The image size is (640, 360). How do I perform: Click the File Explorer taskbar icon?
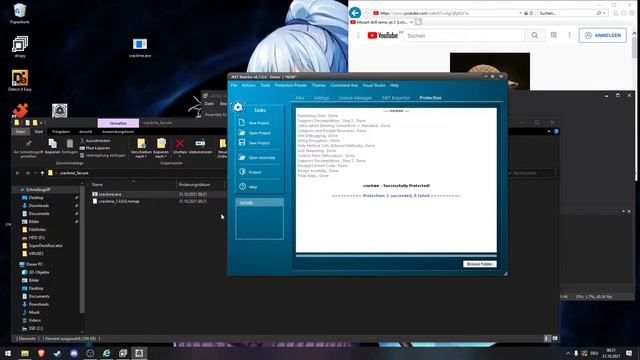pos(24,353)
